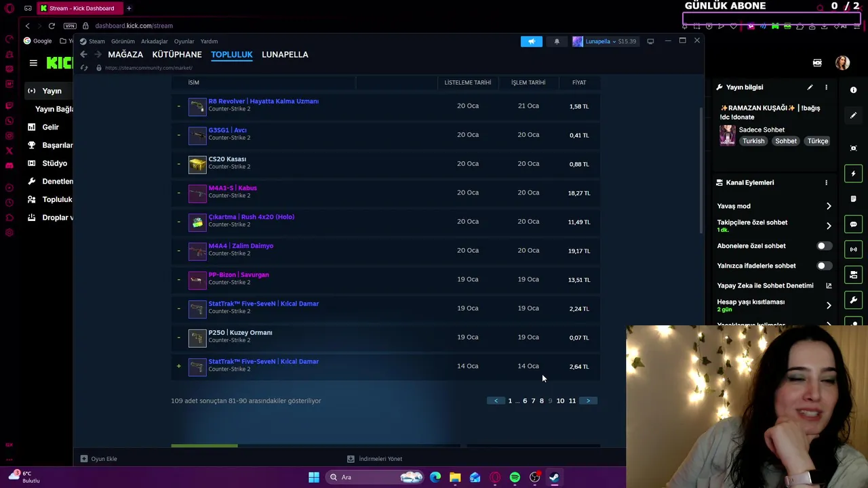
Task: Open M4A1-S | Kabus item link
Action: [233, 188]
